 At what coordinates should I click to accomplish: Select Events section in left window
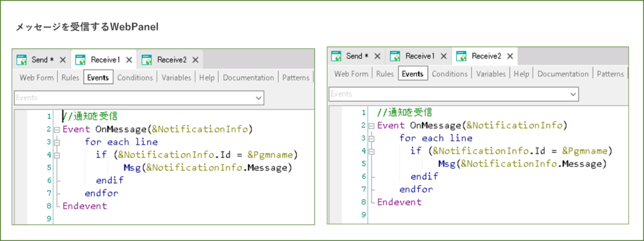[x=98, y=78]
